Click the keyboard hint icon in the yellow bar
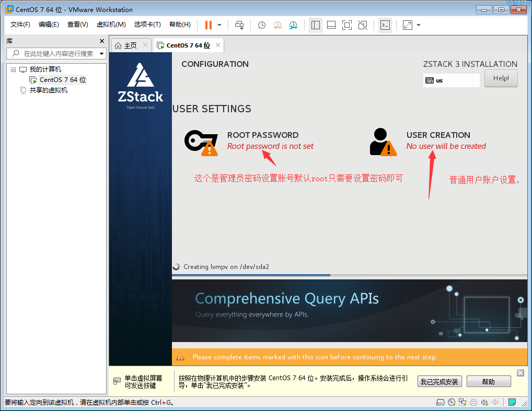Image resolution: width=532 pixels, height=411 pixels. pyautogui.click(x=117, y=381)
